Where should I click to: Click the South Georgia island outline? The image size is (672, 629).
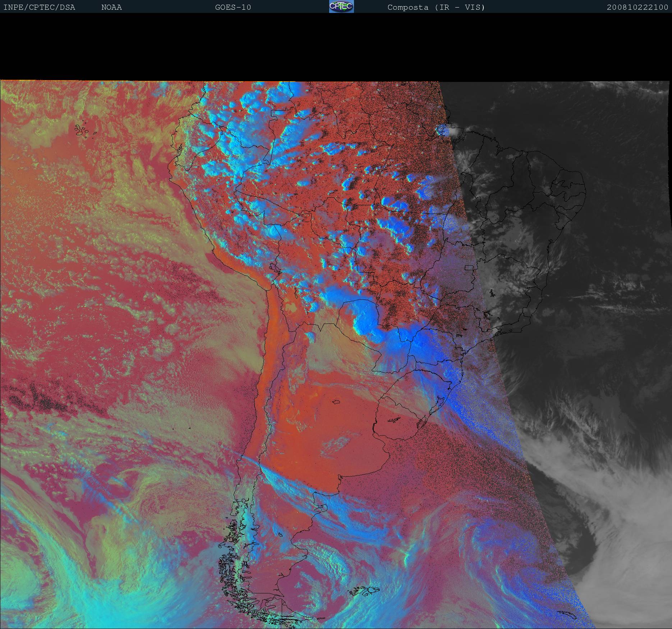569,615
